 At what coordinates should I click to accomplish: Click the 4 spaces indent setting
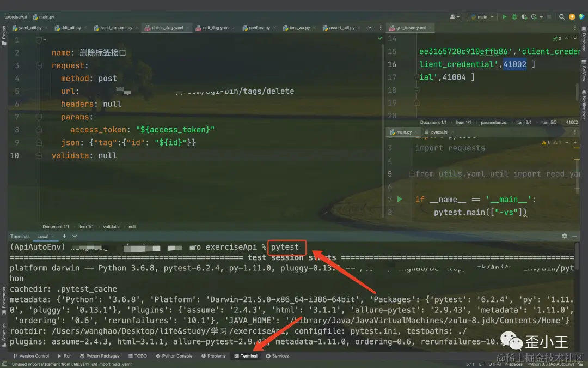click(x=514, y=364)
